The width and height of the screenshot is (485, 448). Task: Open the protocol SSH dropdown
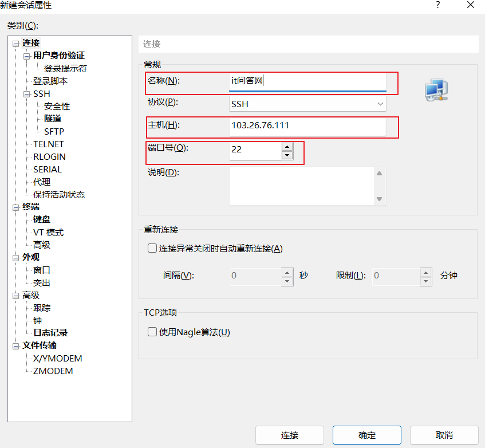(307, 104)
